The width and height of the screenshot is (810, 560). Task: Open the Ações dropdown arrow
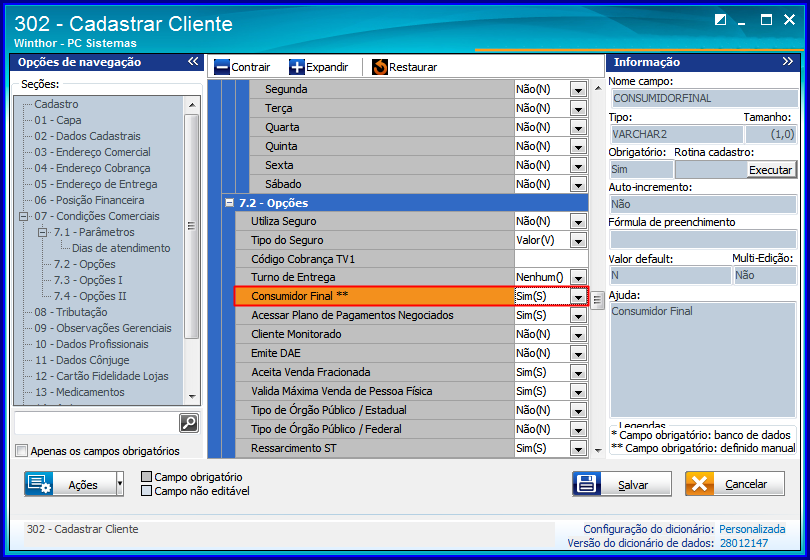coord(120,484)
